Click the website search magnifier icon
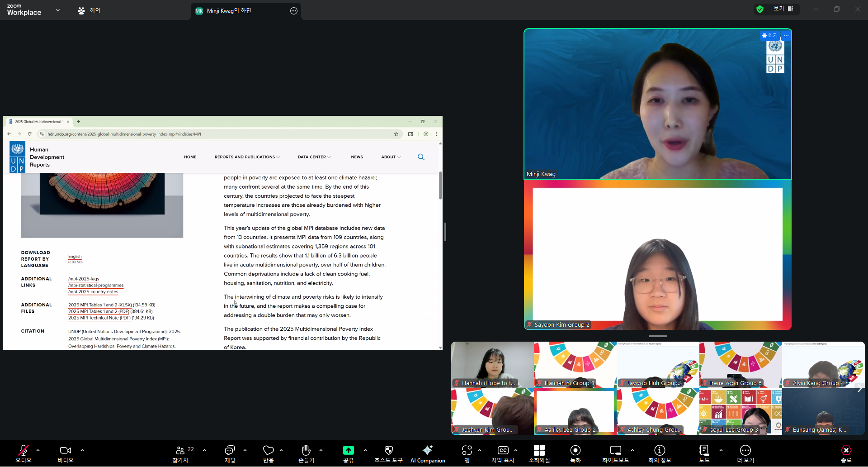Screen dimensions: 868x467 tap(421, 157)
